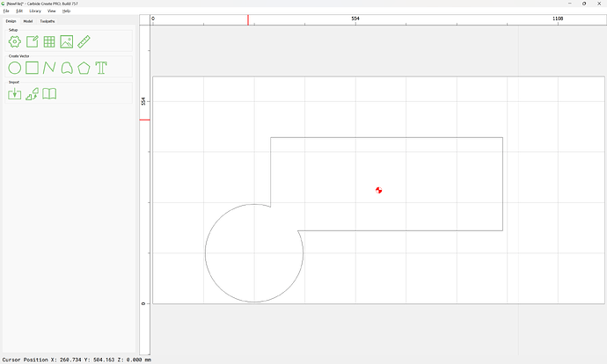Switch to the Model tab
This screenshot has height=364, width=607.
click(x=28, y=20)
